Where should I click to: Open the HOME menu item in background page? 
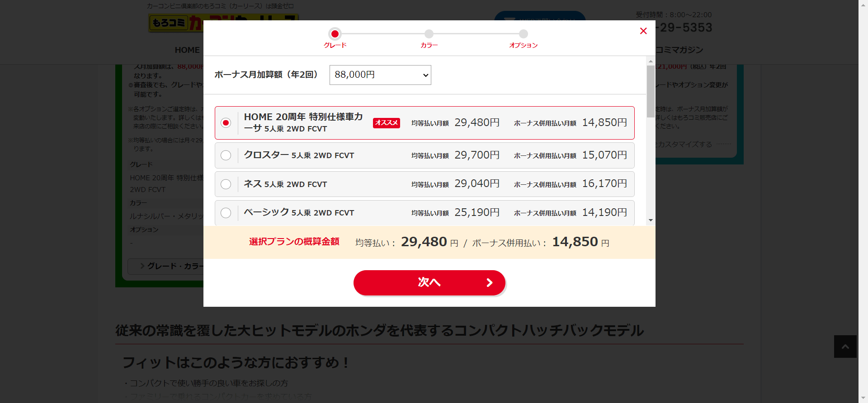point(187,50)
